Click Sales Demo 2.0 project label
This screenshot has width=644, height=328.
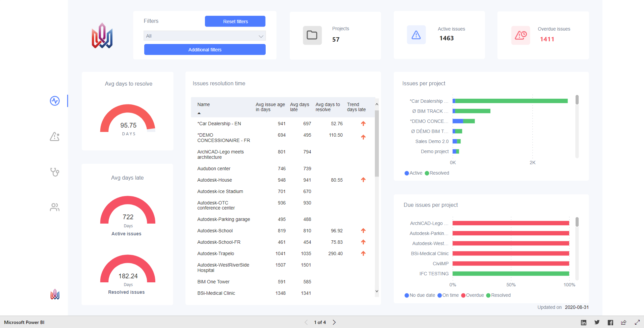coord(432,141)
